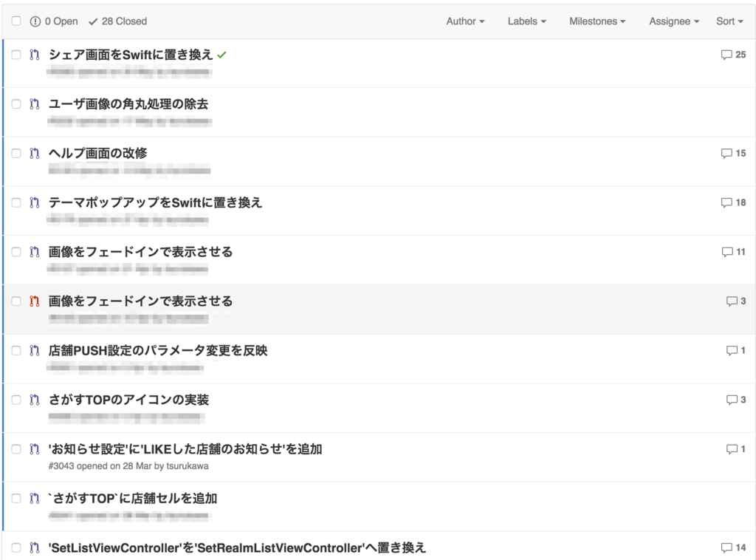Open the Labels filter dropdown
Image resolution: width=756 pixels, height=560 pixels.
[x=526, y=21]
